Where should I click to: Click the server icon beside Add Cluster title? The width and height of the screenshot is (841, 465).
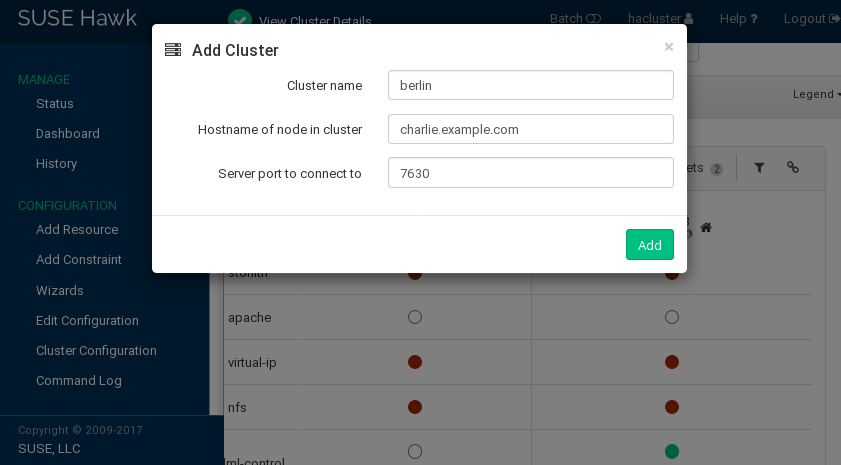coord(173,50)
